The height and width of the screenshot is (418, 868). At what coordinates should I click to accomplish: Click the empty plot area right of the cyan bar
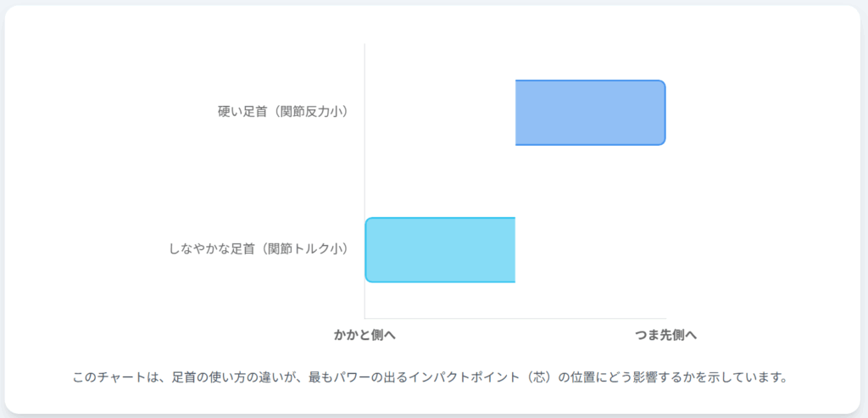coord(590,250)
